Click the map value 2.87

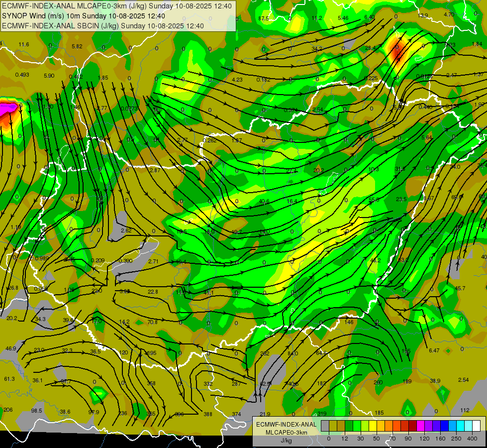tap(155, 170)
